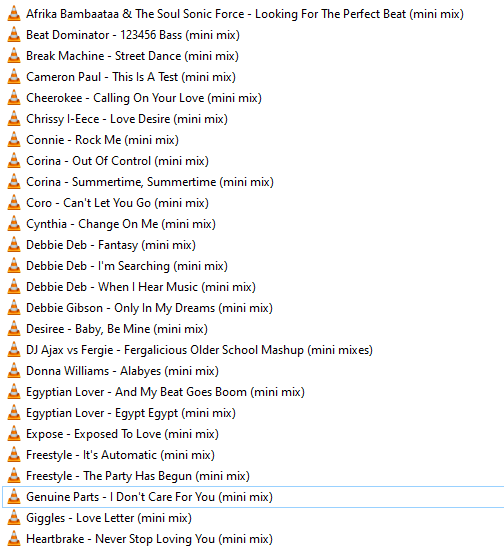Click VLC icon beside Expose track
The image size is (504, 551).
[14, 434]
